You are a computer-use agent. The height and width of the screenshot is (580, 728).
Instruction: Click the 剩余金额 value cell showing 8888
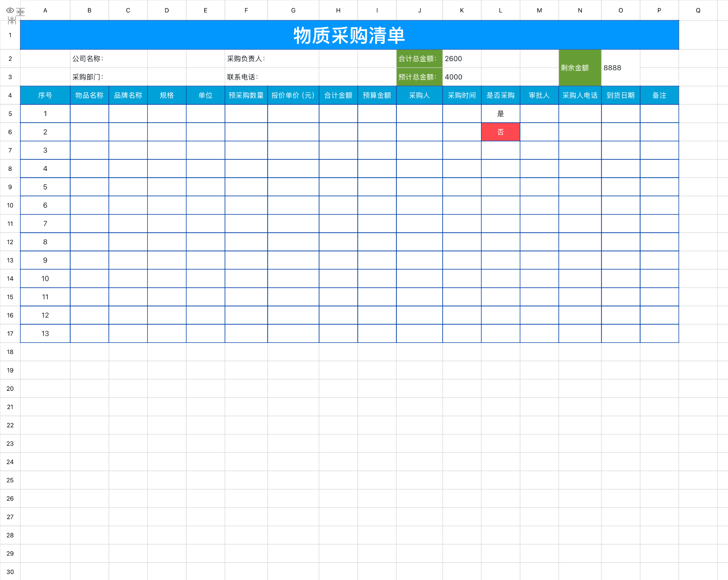click(620, 68)
